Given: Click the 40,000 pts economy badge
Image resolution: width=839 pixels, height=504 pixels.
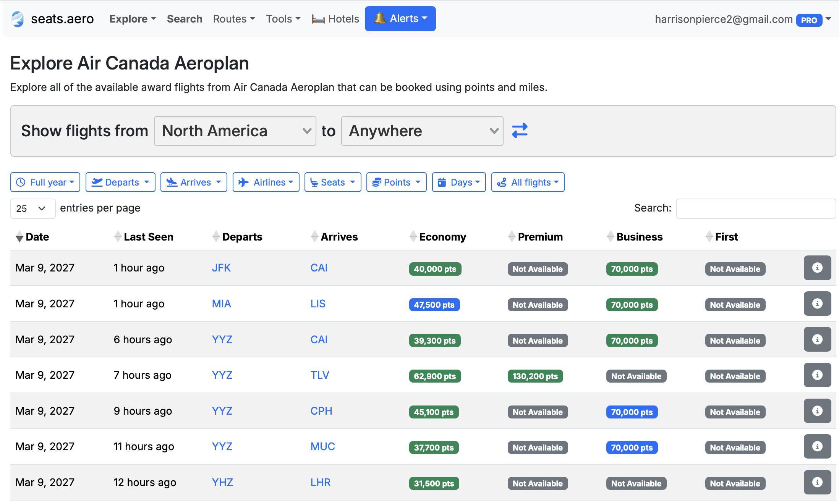Looking at the screenshot, I should tap(435, 269).
